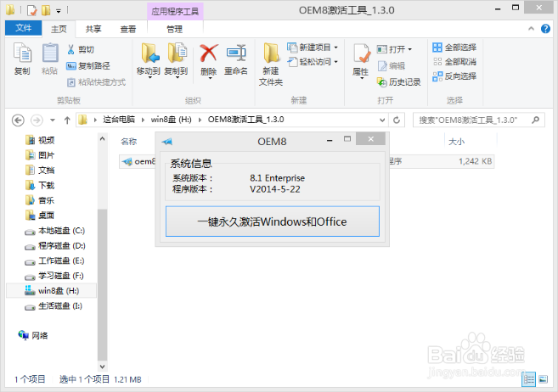Create a New folder (新建文件夹)
Screen dimensions: 558x392
click(271, 64)
